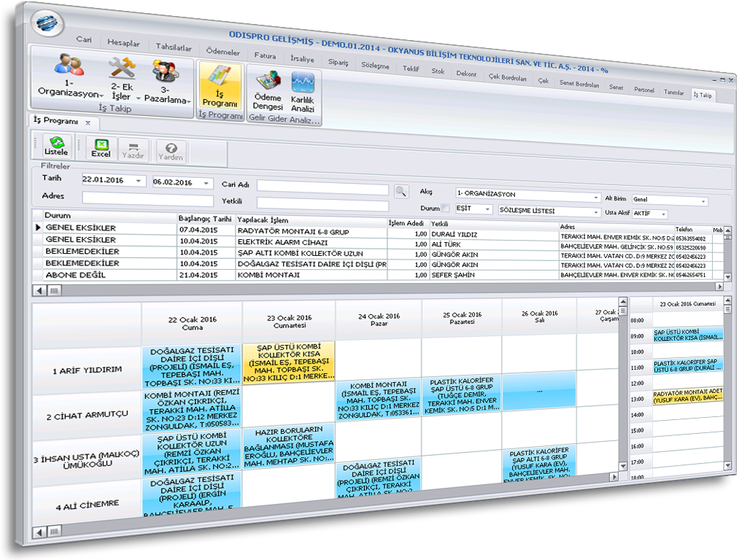
Task: Open RADYATÖR MONTAJI ADET appointment in day view
Action: pyautogui.click(x=687, y=396)
